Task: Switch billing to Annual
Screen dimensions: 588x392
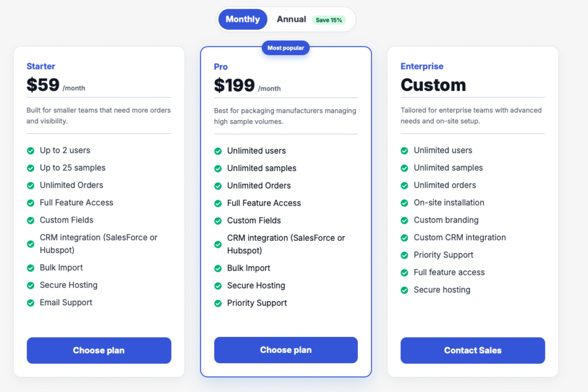Action: point(291,20)
